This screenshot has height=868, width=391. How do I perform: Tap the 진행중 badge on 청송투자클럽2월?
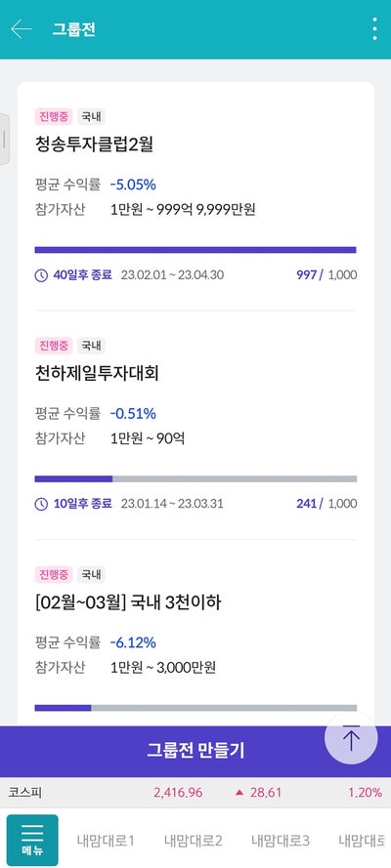pos(53,117)
